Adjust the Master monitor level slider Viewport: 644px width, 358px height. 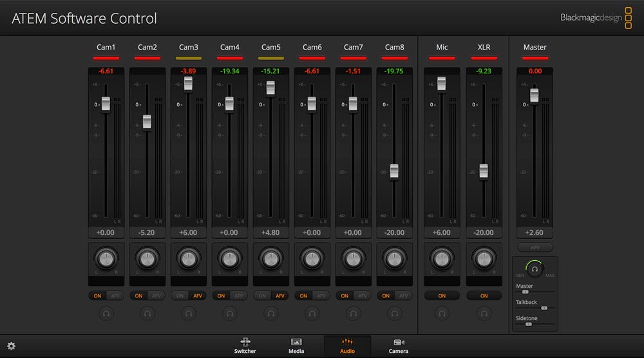(526, 292)
